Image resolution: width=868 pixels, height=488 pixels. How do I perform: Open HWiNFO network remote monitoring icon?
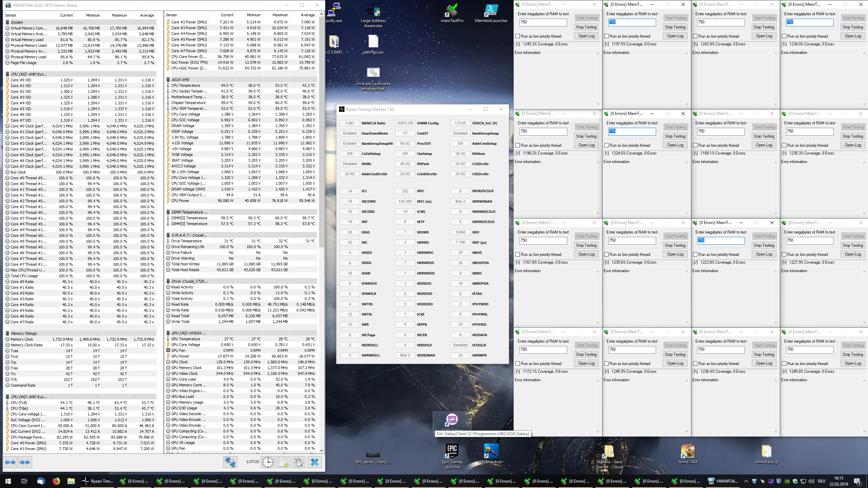(230, 462)
